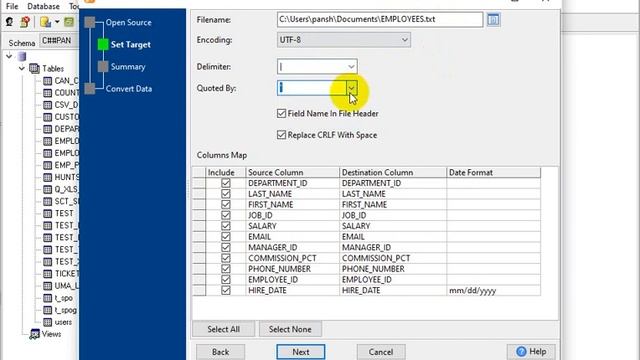Open the Database menu
The image size is (640, 360).
click(43, 6)
